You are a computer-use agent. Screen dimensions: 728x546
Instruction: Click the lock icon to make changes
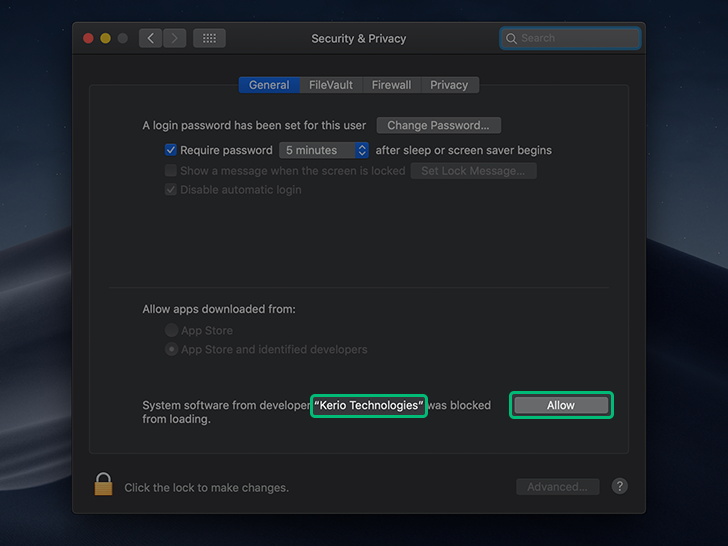[x=103, y=484]
